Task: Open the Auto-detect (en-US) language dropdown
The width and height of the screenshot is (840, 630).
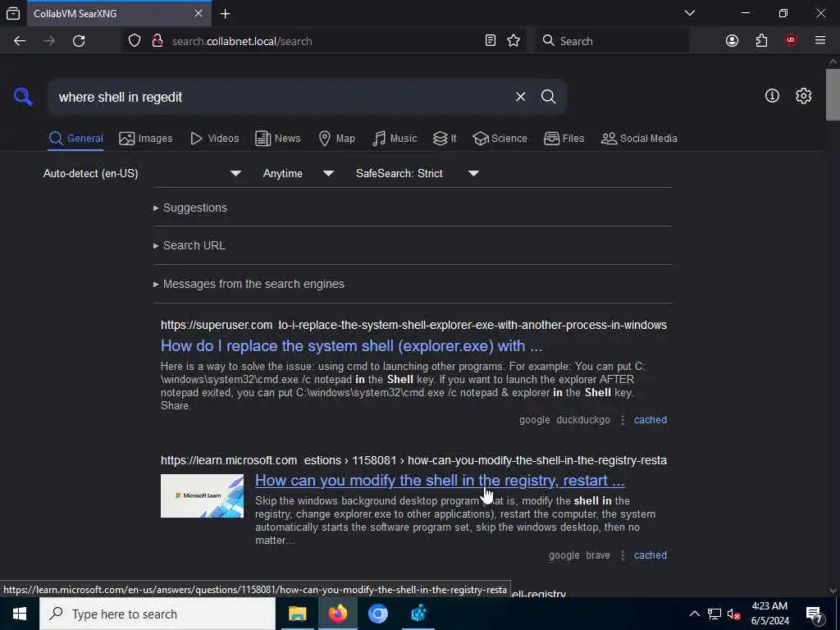Action: (142, 174)
